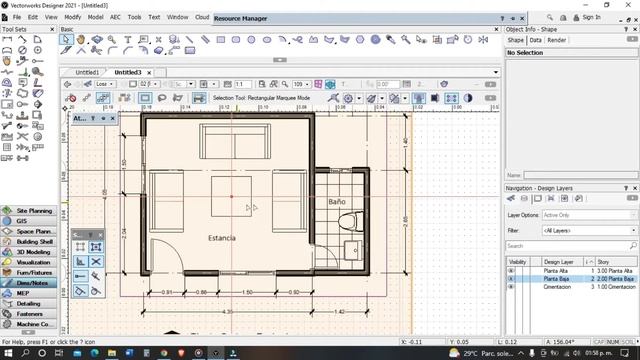The height and width of the screenshot is (360, 640).
Task: Select the Mirror tool
Action: click(x=483, y=40)
